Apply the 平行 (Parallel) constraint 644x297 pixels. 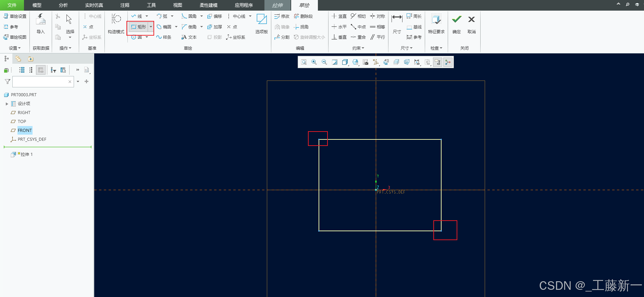click(377, 37)
